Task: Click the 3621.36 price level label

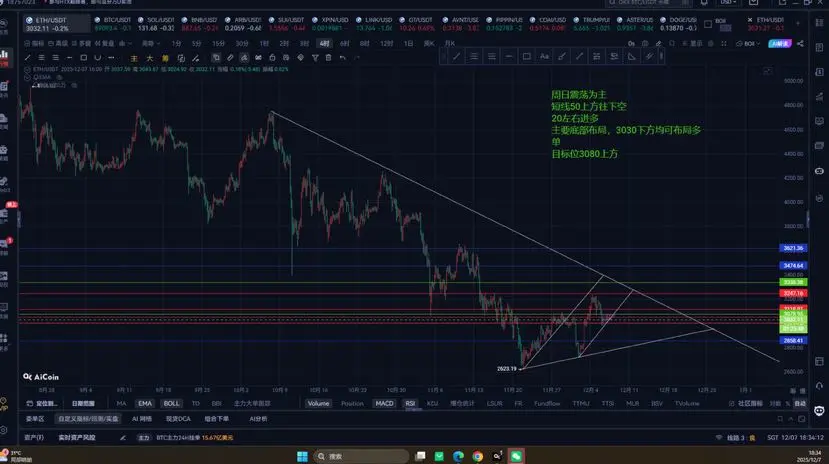Action: point(793,248)
